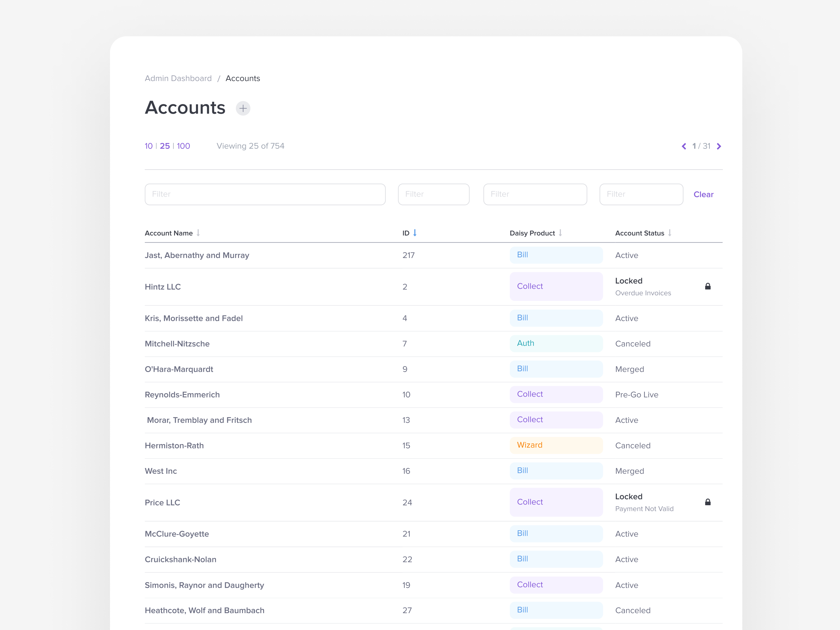Open the Admin Dashboard breadcrumb link

178,78
